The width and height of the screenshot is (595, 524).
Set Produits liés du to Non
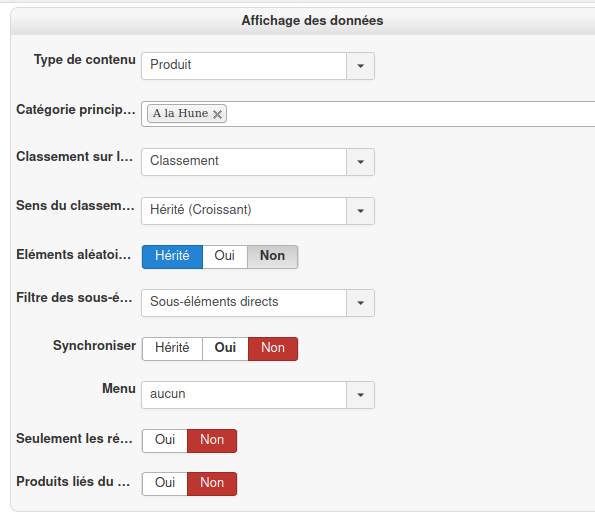212,484
